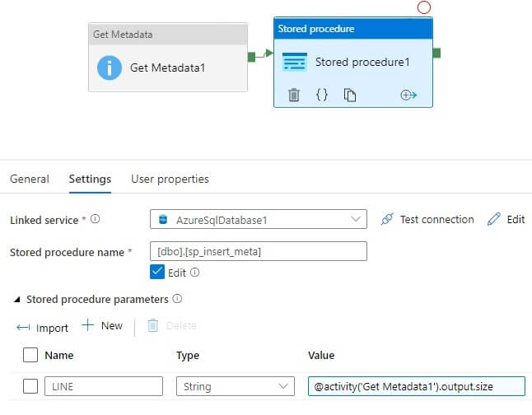This screenshot has width=532, height=415.
Task: Click Test connection
Action: pyautogui.click(x=427, y=219)
